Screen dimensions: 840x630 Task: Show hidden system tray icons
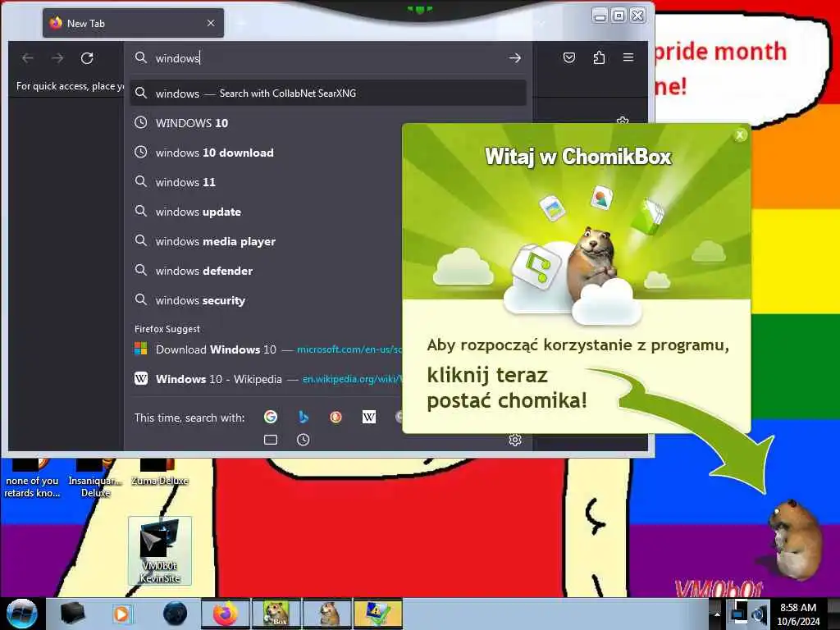pos(717,614)
